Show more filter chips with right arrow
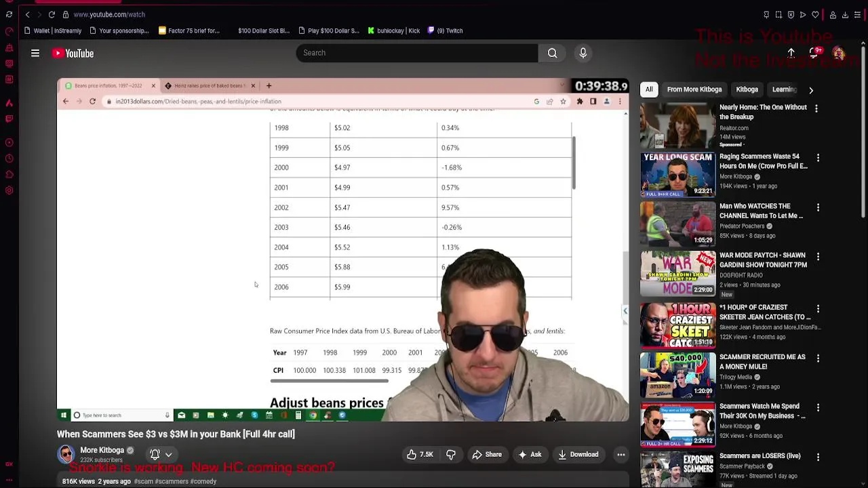This screenshot has width=868, height=488. point(810,89)
